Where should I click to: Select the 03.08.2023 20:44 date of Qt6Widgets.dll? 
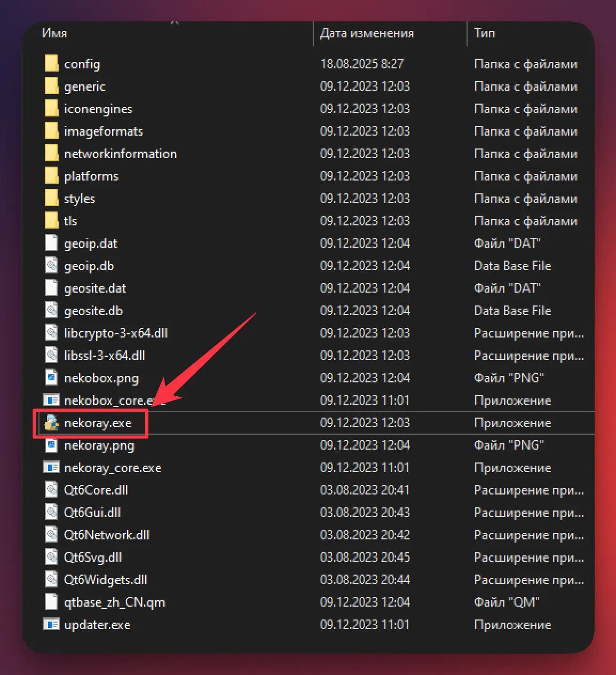[x=365, y=579]
